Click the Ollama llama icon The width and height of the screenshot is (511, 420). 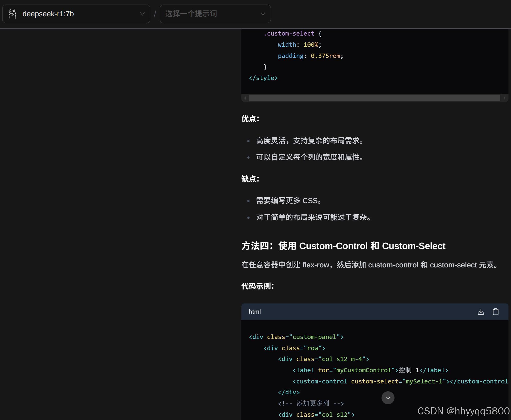12,14
